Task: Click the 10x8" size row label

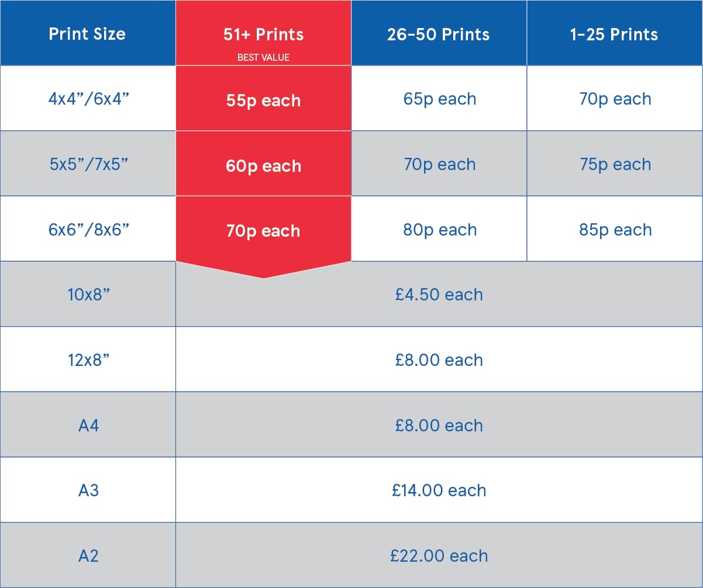Action: tap(88, 295)
